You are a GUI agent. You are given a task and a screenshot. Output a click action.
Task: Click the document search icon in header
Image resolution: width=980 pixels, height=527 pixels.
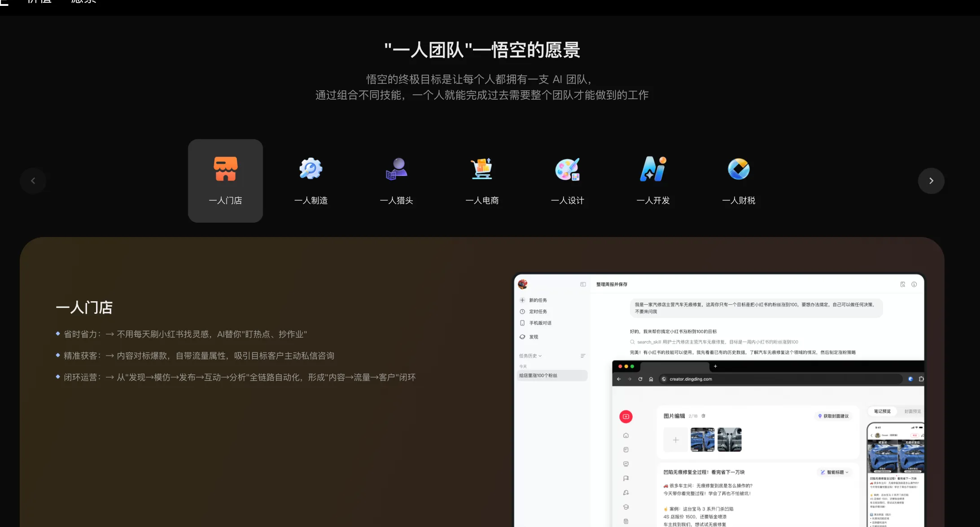point(903,284)
